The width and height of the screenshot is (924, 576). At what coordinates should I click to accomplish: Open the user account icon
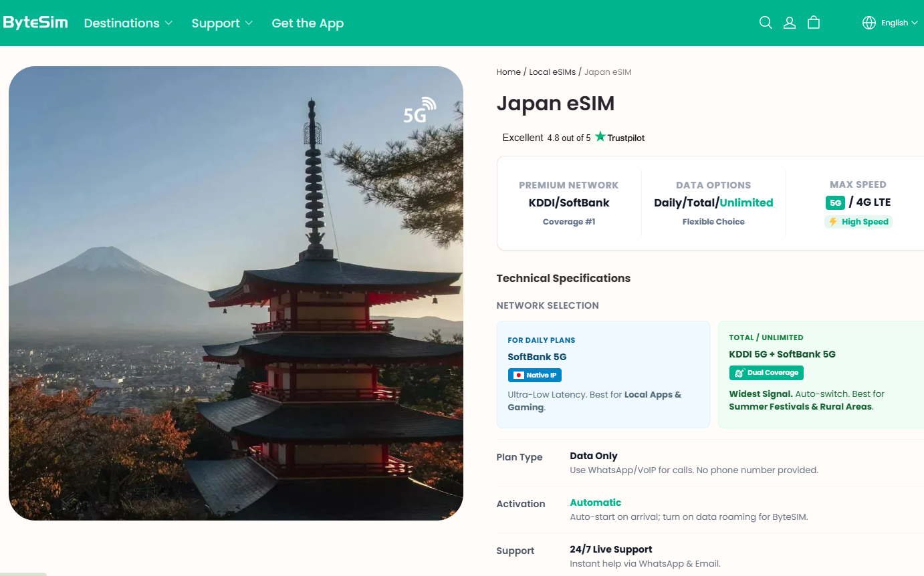coord(790,23)
